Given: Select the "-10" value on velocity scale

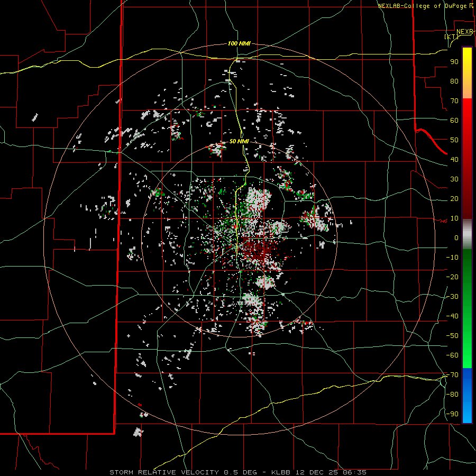Looking at the screenshot, I should [452, 258].
